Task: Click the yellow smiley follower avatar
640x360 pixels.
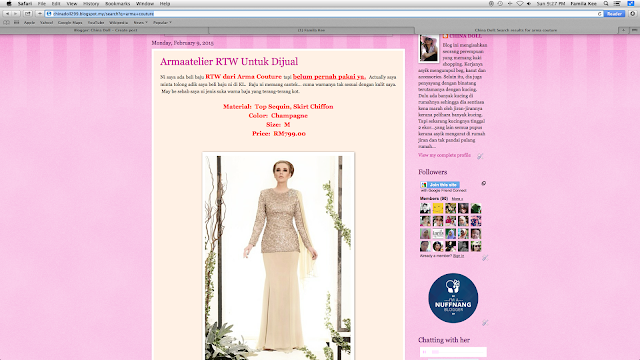Action: (438, 208)
